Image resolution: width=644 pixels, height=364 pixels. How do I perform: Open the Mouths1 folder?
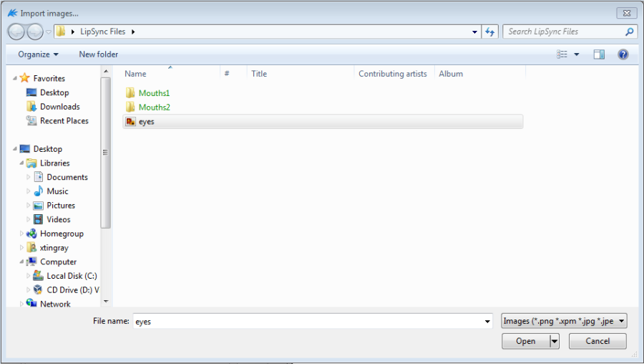point(154,93)
